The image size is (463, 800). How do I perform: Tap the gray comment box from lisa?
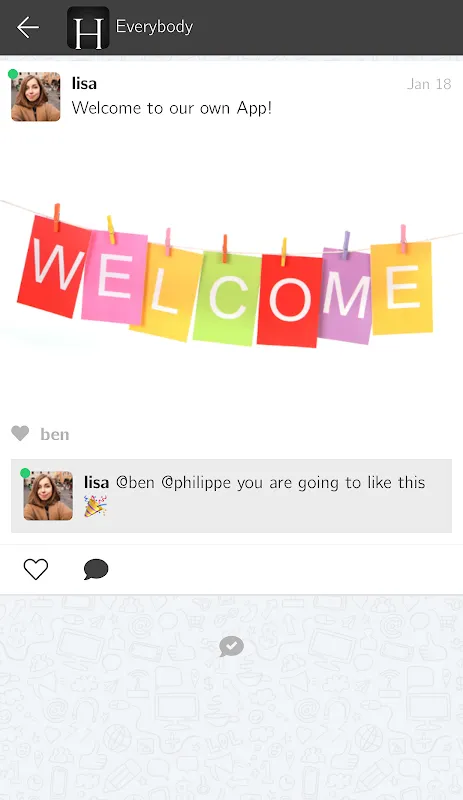tap(231, 496)
